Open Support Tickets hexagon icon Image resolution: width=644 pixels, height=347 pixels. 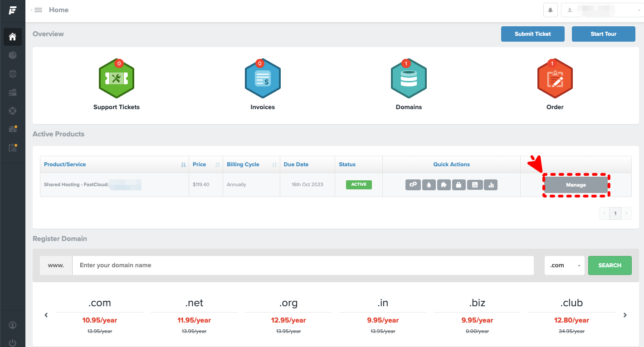tap(117, 78)
